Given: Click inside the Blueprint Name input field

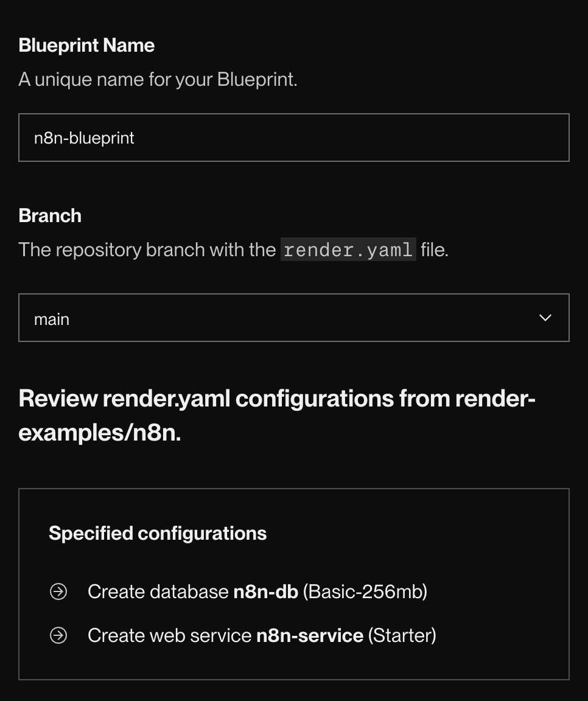Looking at the screenshot, I should pyautogui.click(x=294, y=138).
